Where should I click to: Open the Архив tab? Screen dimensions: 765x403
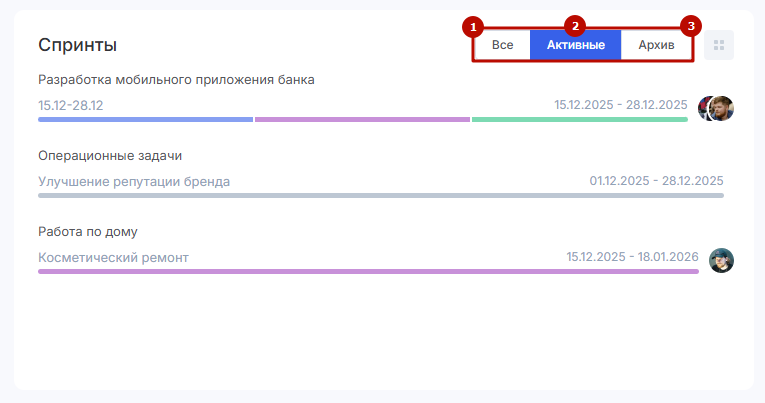(x=656, y=45)
